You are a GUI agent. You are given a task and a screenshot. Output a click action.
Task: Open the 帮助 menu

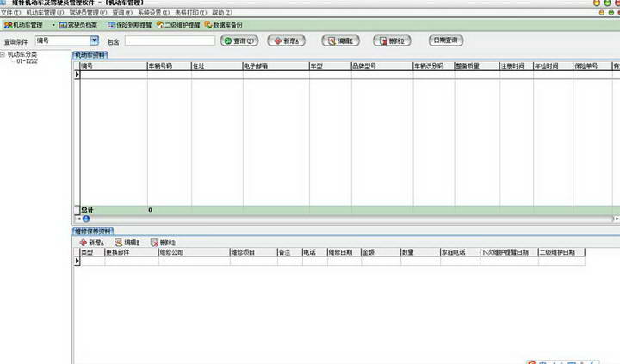pyautogui.click(x=222, y=13)
